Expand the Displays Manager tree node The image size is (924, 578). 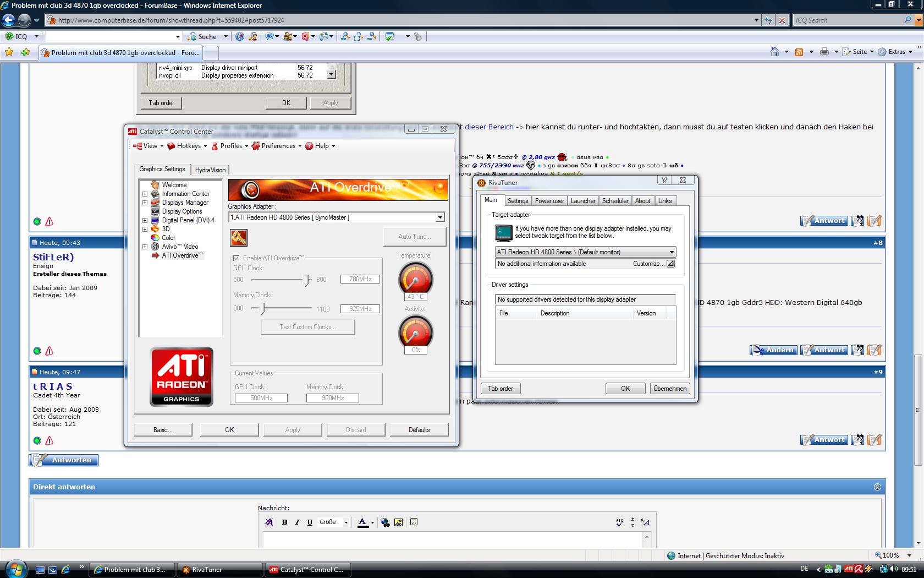click(x=145, y=203)
